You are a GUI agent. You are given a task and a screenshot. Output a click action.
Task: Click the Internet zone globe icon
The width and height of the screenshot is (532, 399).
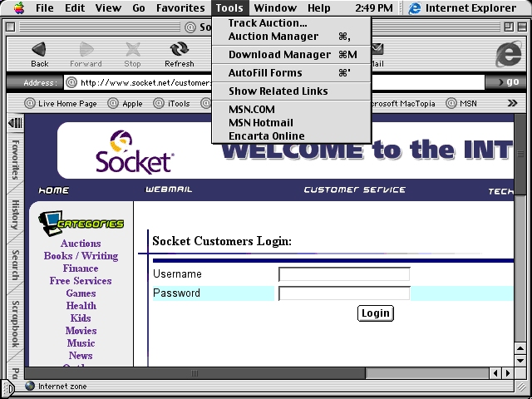tap(30, 386)
